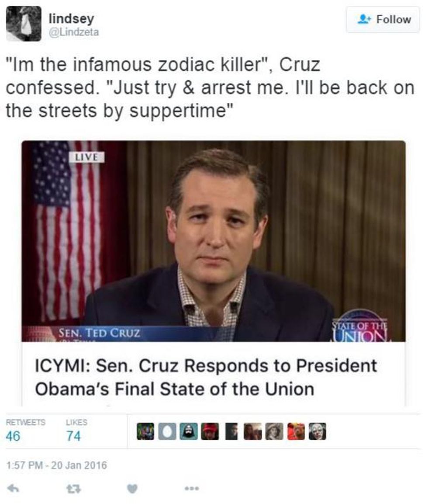Open the ICYMI Sen. Cruz Responds headline link
The height and width of the screenshot is (504, 428).
pos(205,377)
